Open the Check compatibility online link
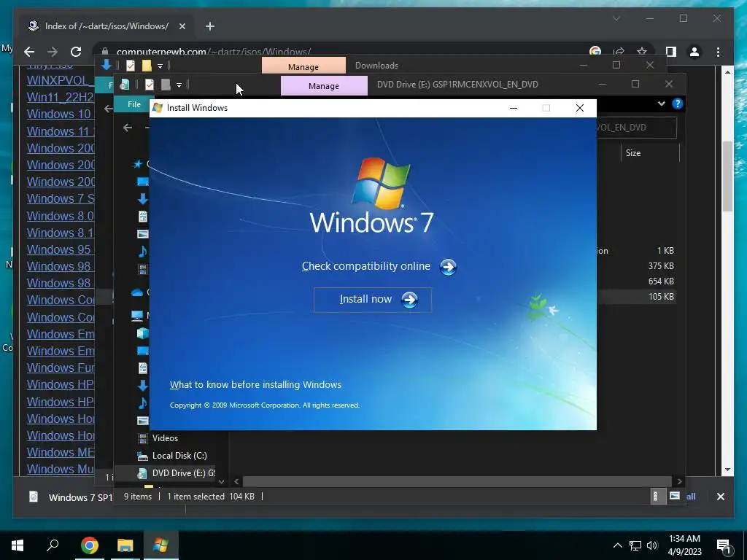 (366, 266)
